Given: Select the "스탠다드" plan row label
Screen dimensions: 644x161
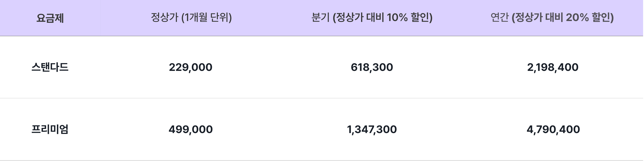Looking at the screenshot, I should [x=50, y=67].
